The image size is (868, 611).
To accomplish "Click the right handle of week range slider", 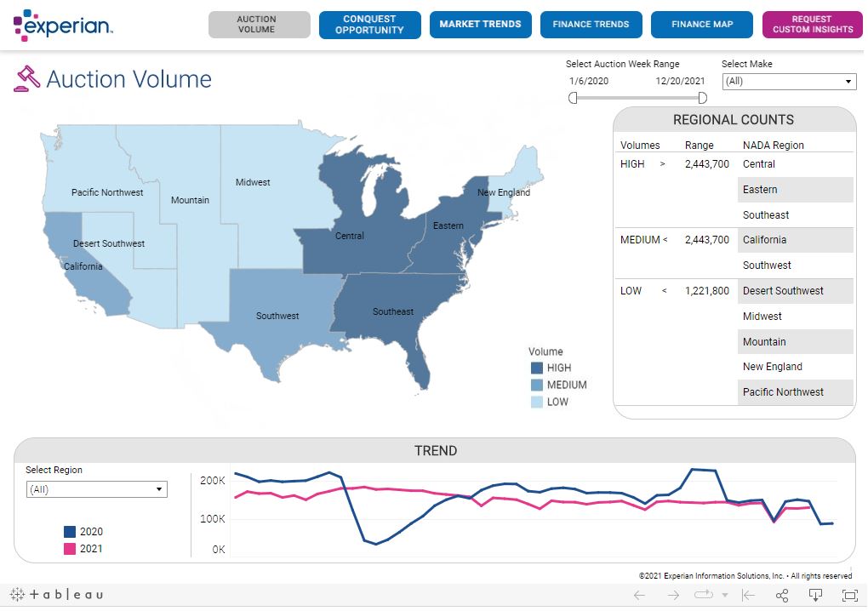I will [x=702, y=98].
